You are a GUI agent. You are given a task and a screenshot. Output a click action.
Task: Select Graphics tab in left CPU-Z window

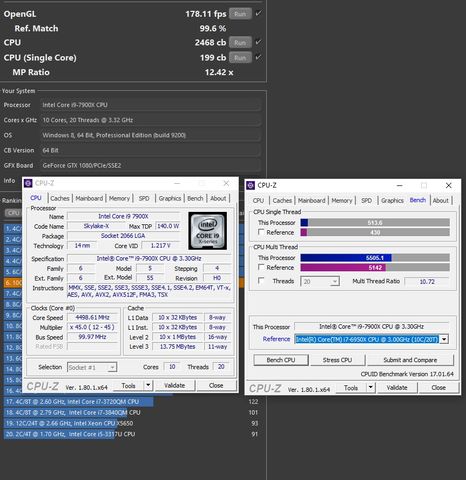pos(170,198)
